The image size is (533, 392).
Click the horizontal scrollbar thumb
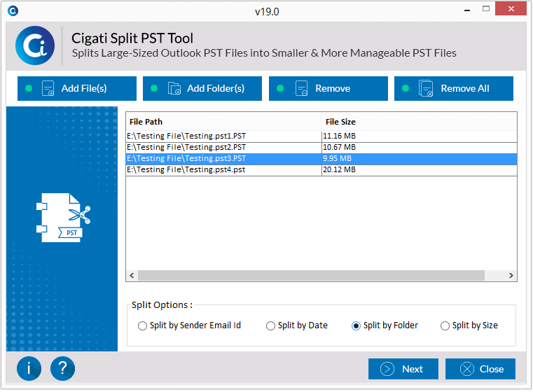click(x=311, y=276)
